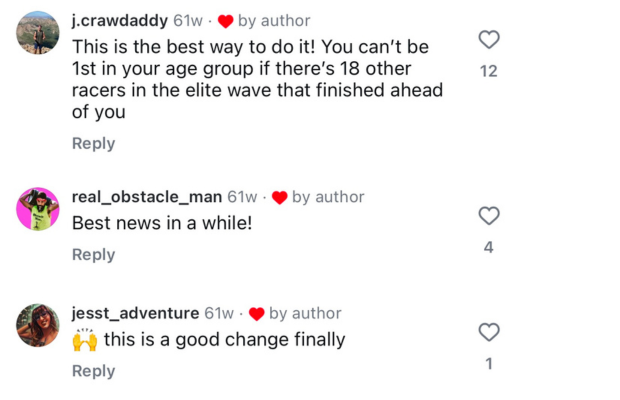Open the j.crawdaddy username link
This screenshot has width=620, height=400.
point(120,21)
